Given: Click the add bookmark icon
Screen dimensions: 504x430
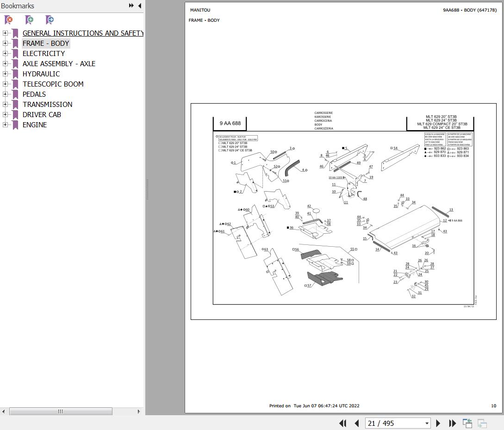Looking at the screenshot, I should tap(29, 20).
